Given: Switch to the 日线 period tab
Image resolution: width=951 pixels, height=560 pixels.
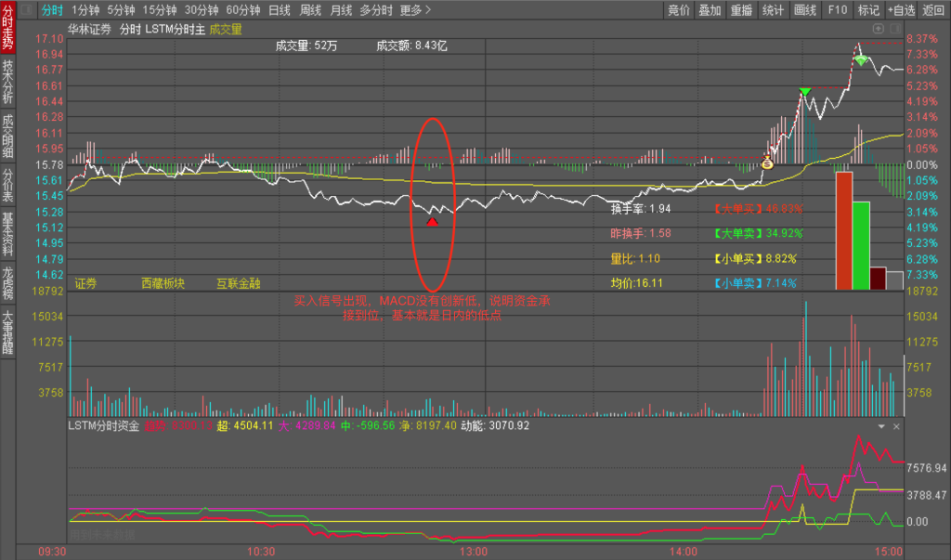Looking at the screenshot, I should coord(280,9).
